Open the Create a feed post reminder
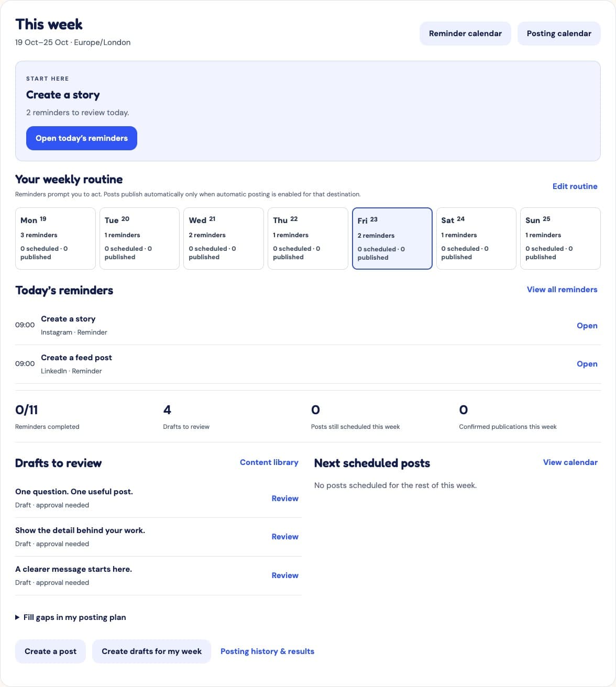 (x=587, y=364)
